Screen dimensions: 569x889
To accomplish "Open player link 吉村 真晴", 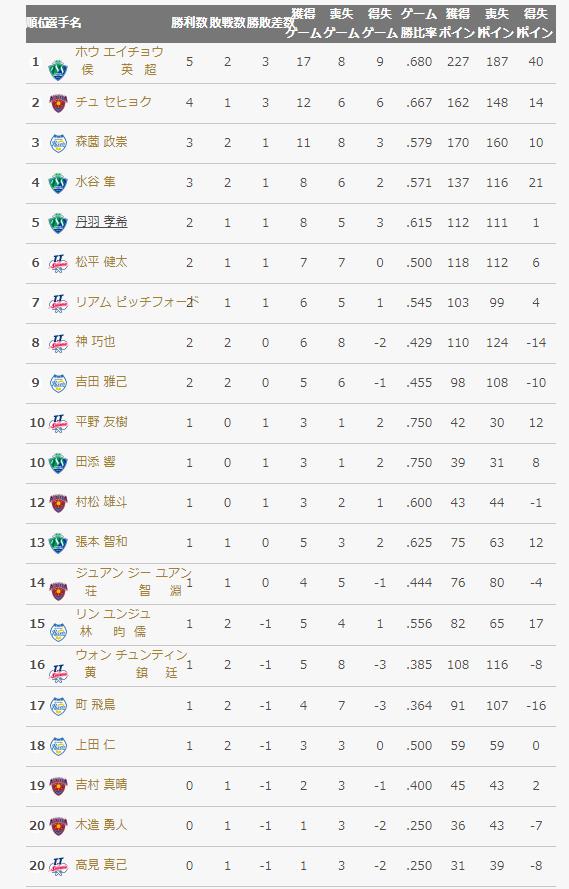I will point(101,785).
